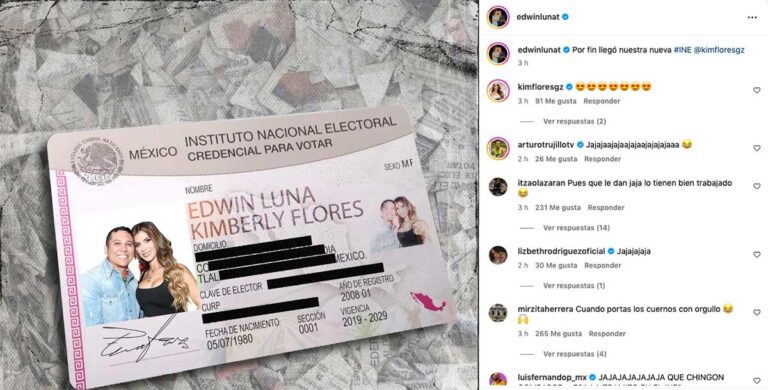Like lizbethrodriguezoficial's comment heart icon
Image resolution: width=768 pixels, height=390 pixels.
point(757,255)
